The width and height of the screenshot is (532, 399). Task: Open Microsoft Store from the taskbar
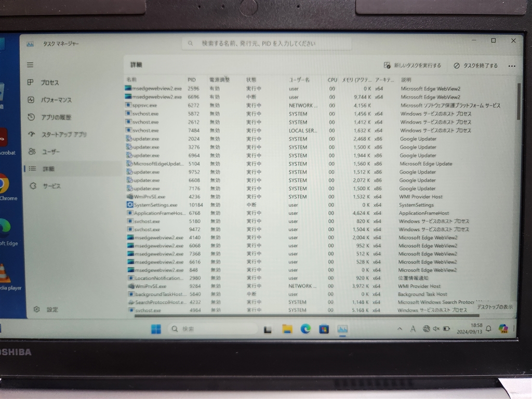click(324, 329)
